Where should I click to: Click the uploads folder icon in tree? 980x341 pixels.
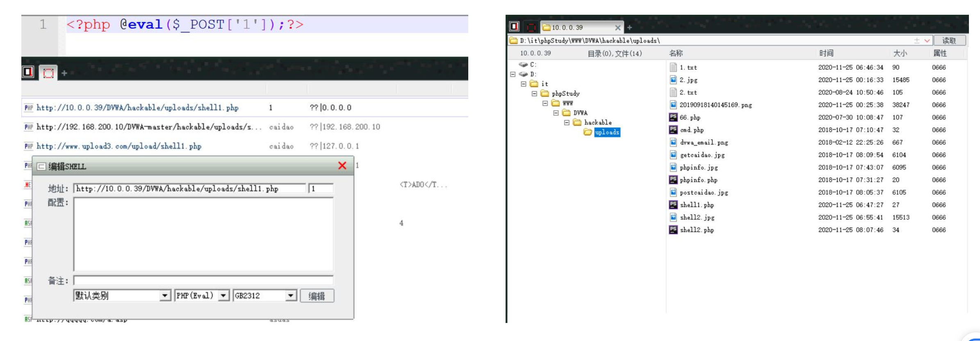(588, 132)
